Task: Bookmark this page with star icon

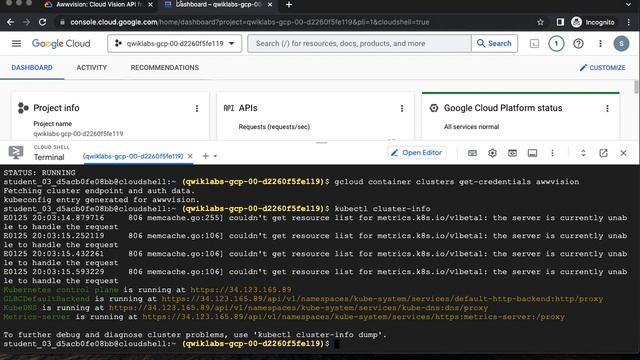Action: (x=540, y=22)
